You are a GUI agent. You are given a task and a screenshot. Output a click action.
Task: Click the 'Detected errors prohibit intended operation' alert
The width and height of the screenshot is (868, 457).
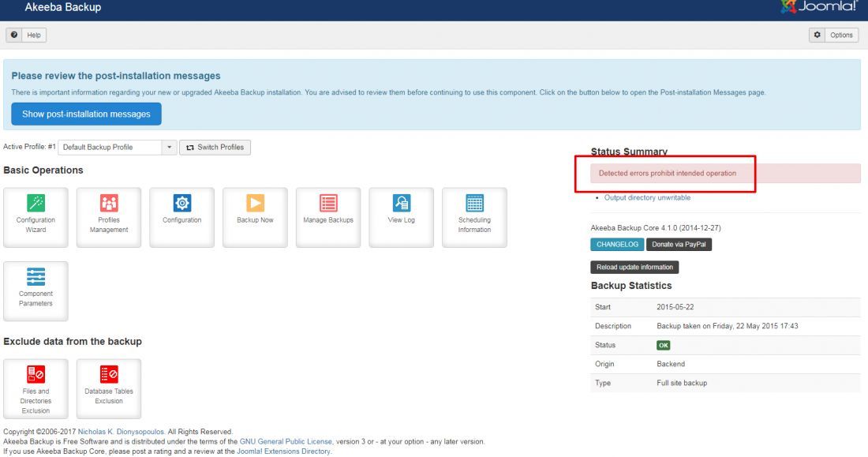coord(725,174)
